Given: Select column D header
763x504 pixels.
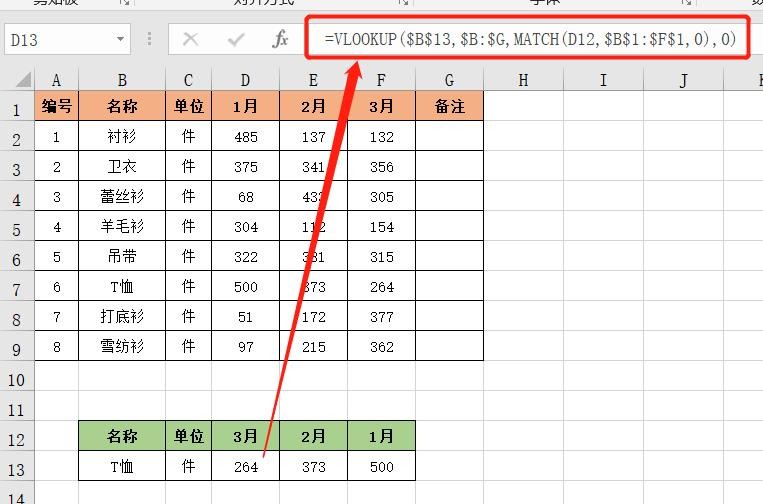Looking at the screenshot, I should [x=245, y=81].
